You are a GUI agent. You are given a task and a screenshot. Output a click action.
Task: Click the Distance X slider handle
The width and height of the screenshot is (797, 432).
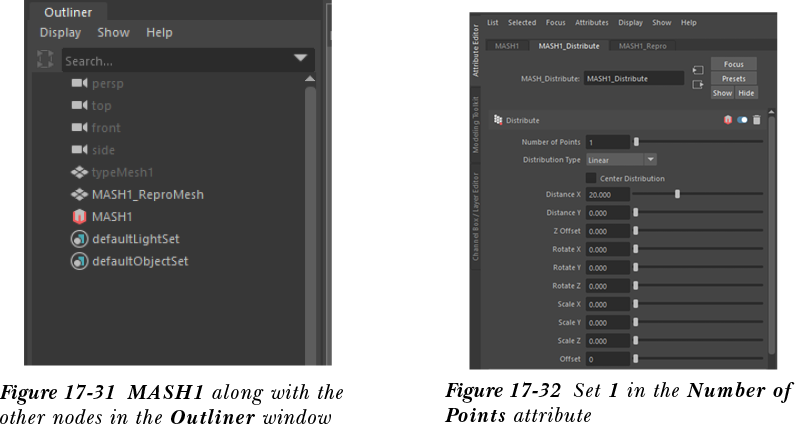pyautogui.click(x=677, y=195)
